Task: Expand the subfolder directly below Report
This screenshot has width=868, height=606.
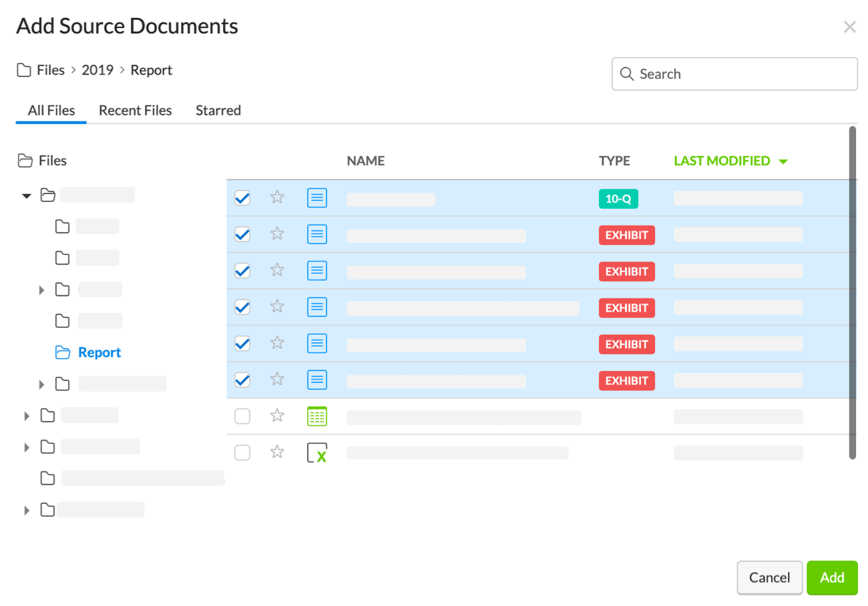Action: click(x=41, y=384)
